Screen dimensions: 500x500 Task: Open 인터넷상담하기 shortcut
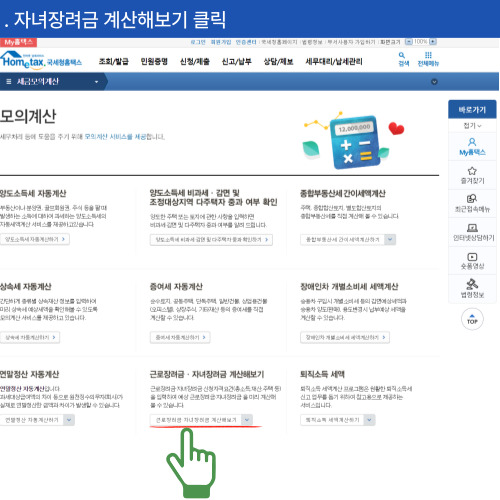(472, 232)
